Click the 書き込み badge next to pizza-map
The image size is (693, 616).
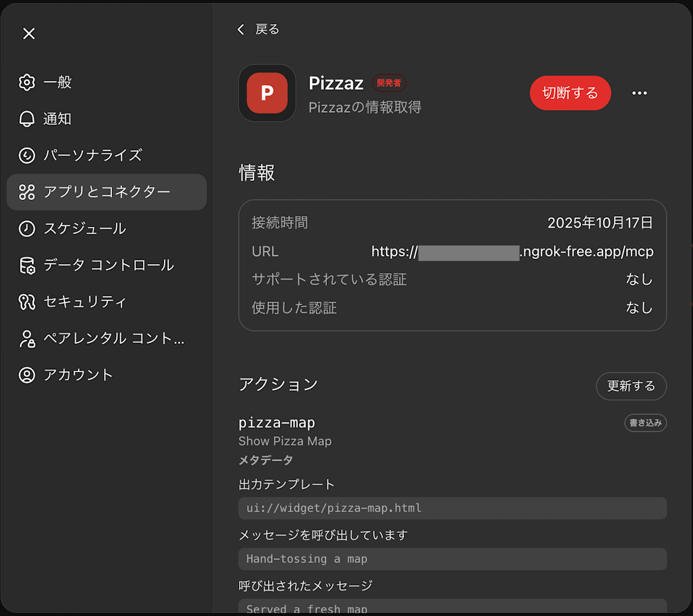645,422
